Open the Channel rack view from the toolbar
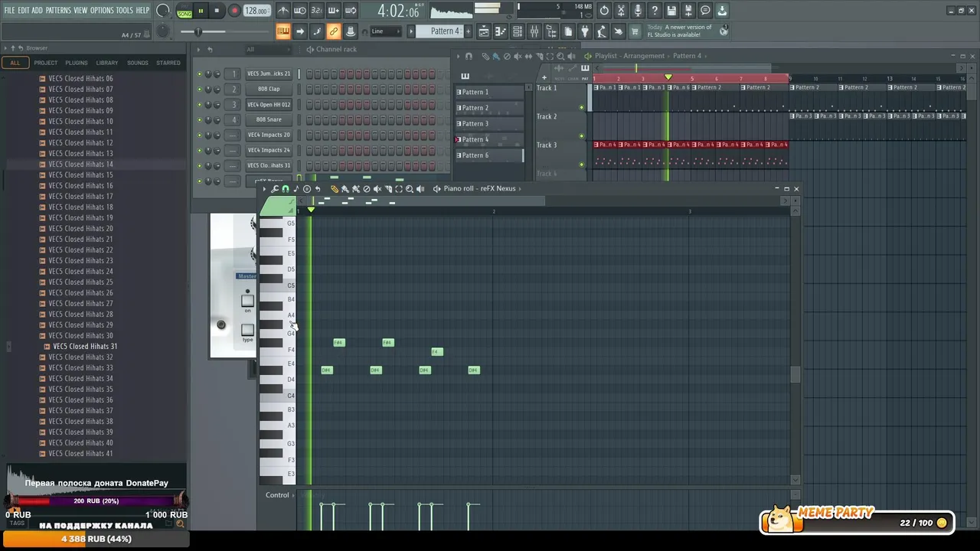980x551 pixels. point(518,31)
